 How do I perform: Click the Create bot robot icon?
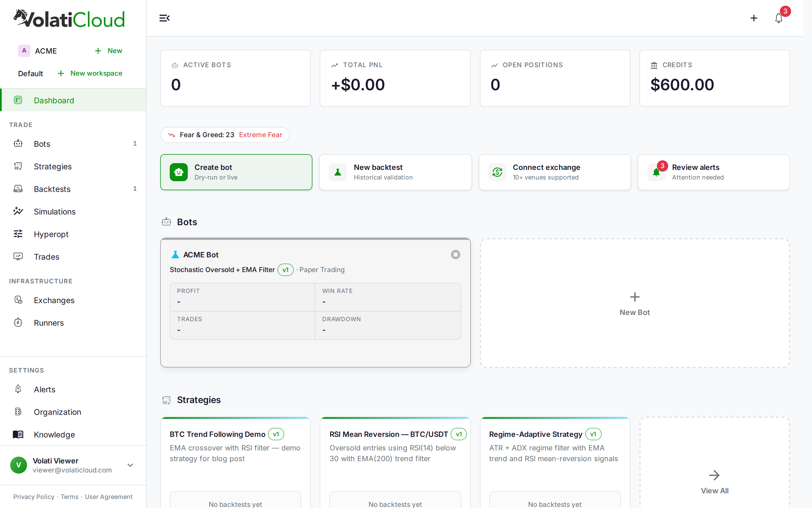(x=179, y=172)
